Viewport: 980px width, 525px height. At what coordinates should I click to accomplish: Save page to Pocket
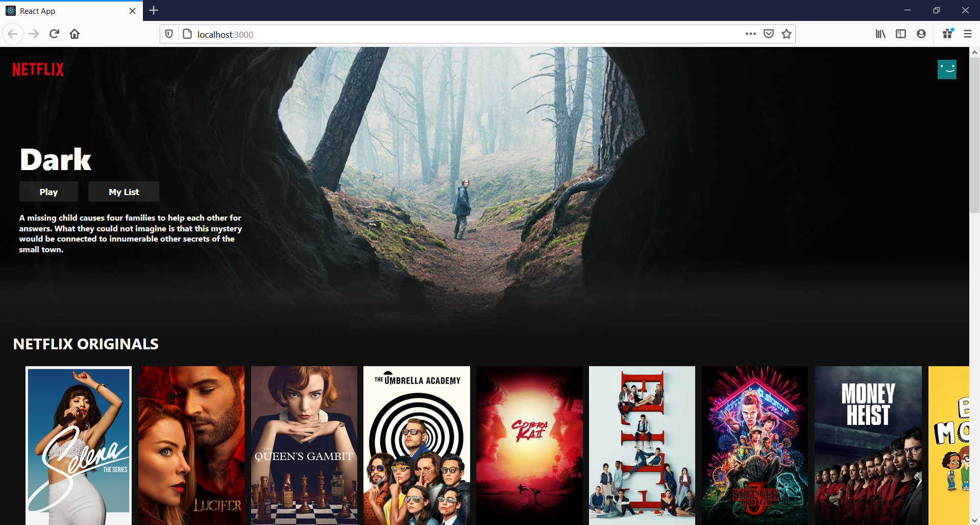[x=769, y=34]
